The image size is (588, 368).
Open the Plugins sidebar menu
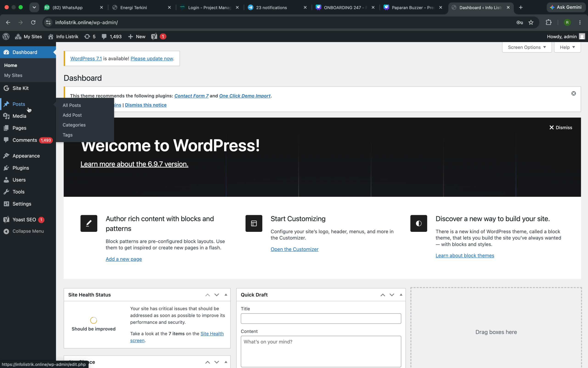click(x=28, y=168)
